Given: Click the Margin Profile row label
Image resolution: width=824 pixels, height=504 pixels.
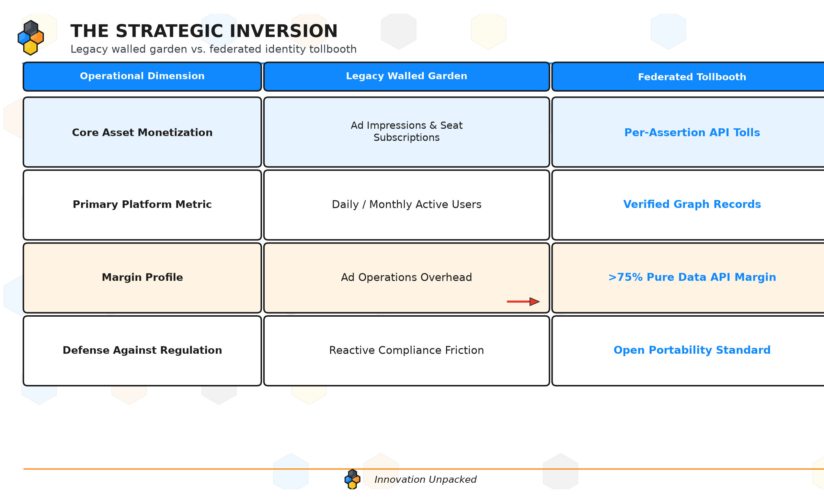Looking at the screenshot, I should tap(142, 277).
